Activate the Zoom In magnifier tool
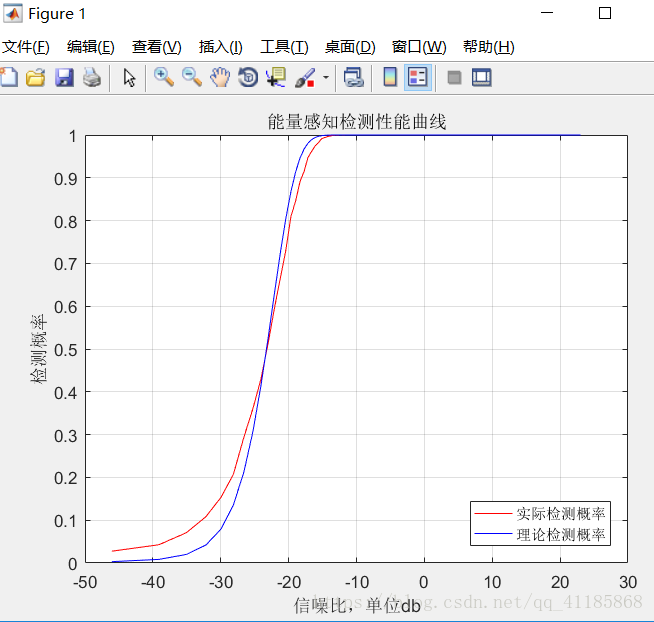 164,78
